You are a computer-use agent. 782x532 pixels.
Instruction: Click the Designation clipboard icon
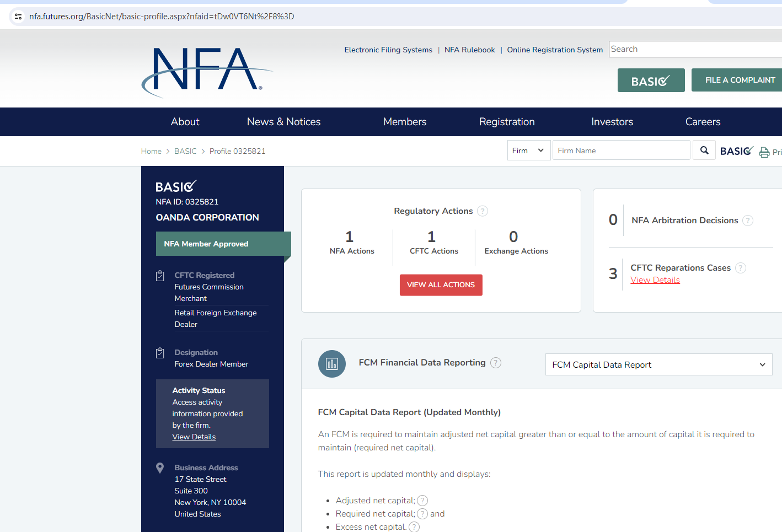click(x=160, y=353)
